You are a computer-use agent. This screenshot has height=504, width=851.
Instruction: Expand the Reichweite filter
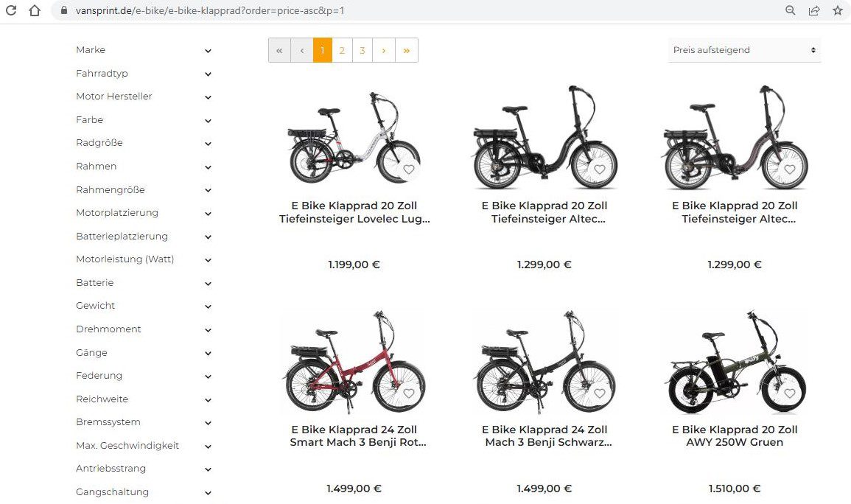pos(143,399)
